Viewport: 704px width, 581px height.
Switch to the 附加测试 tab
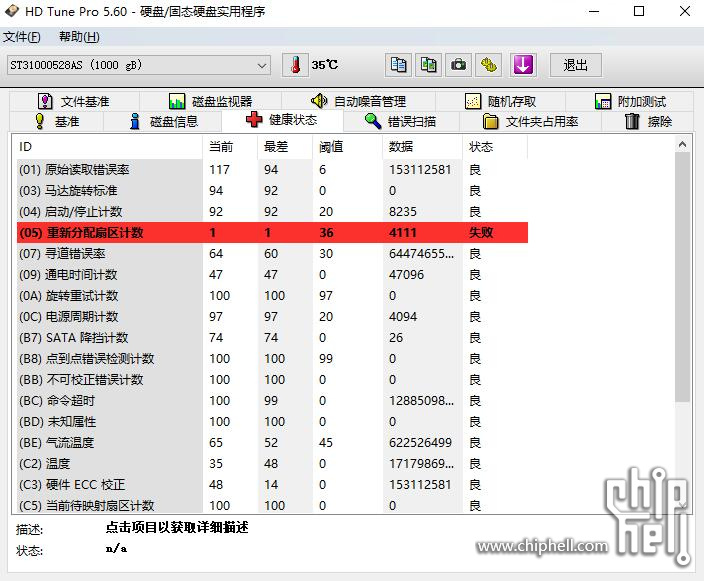(x=629, y=101)
